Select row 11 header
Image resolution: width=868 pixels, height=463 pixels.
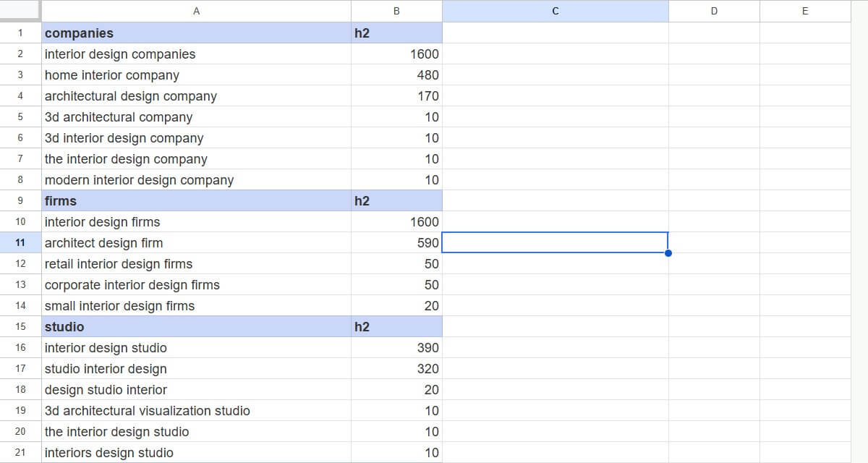[20, 242]
